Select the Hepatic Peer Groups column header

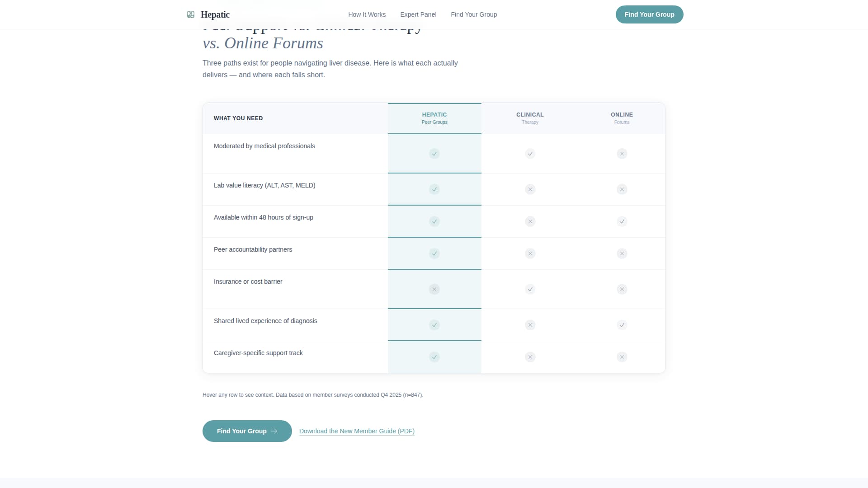(x=434, y=118)
